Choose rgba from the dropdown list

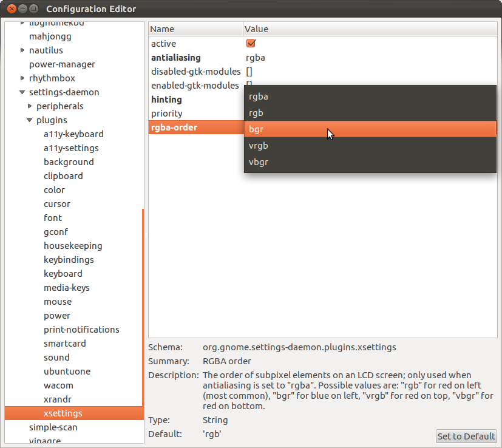[370, 97]
